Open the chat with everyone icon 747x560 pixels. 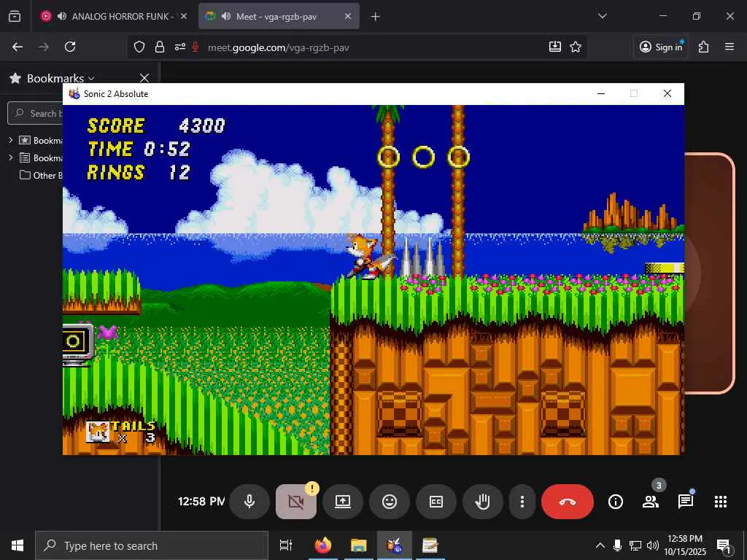(x=686, y=502)
